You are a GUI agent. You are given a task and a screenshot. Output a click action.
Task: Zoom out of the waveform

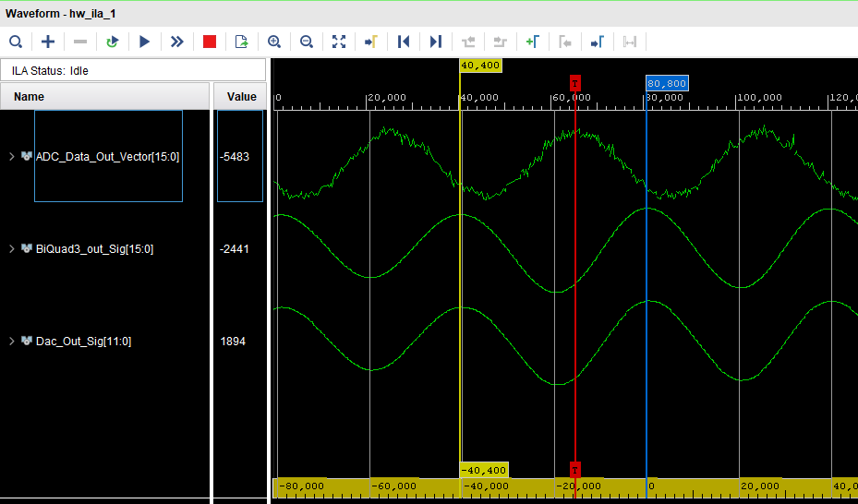click(306, 42)
